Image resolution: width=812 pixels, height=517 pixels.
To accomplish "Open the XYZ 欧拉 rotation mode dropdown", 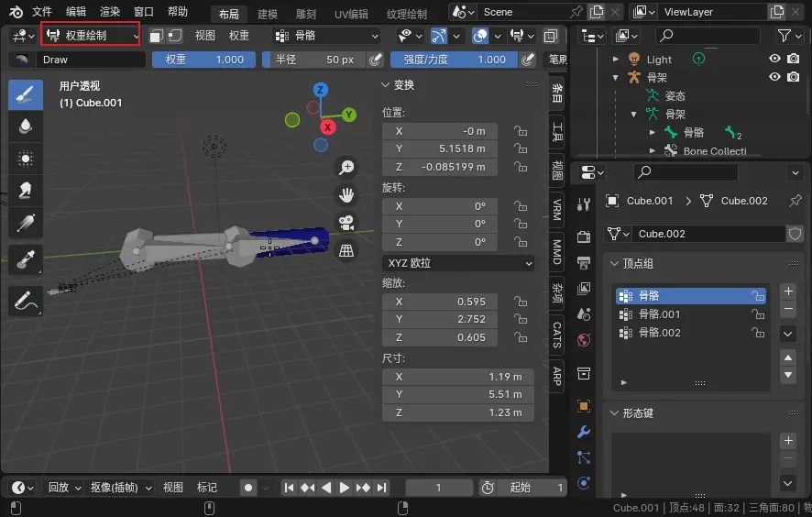I will pos(458,263).
